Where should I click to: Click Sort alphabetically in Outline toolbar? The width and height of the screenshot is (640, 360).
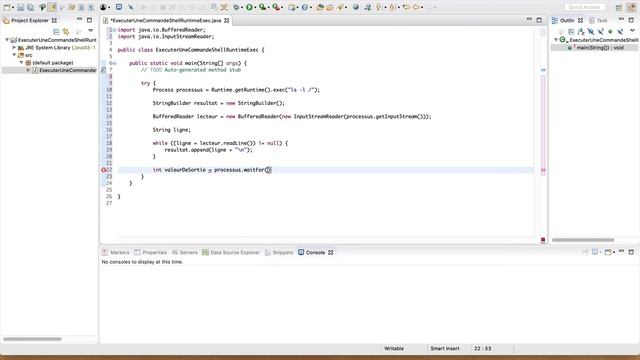click(x=581, y=31)
